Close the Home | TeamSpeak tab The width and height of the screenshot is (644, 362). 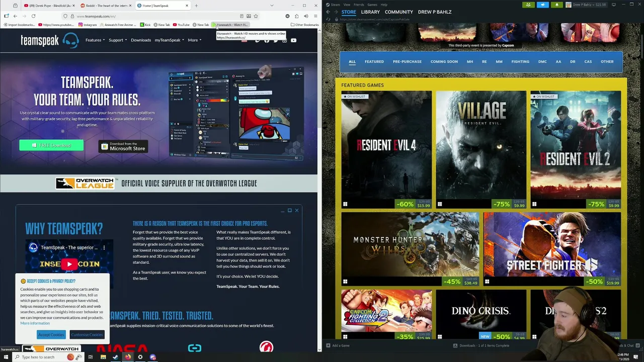(187, 6)
